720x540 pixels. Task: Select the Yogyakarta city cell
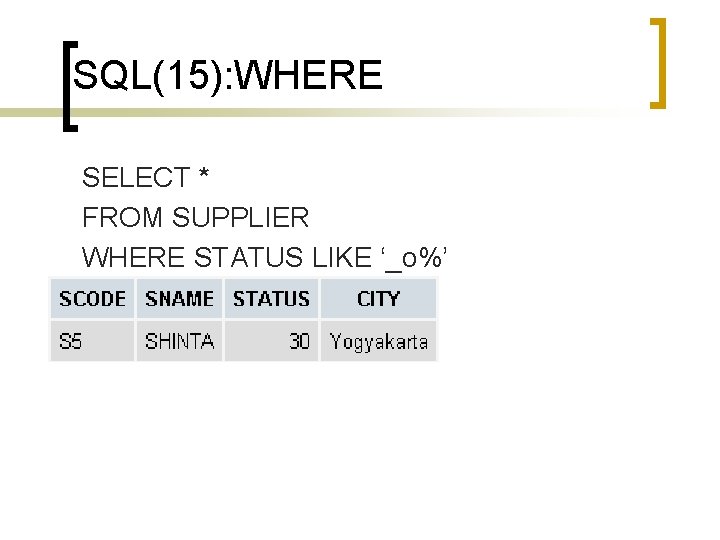(x=379, y=342)
